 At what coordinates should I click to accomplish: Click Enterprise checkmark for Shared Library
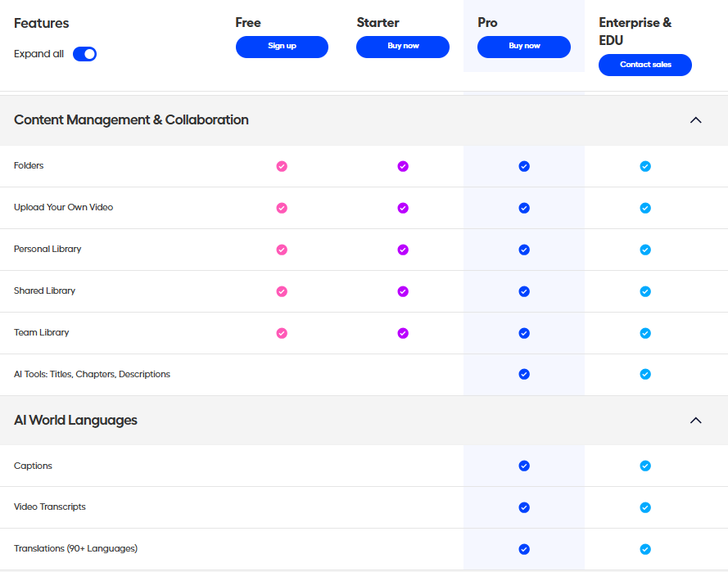(x=645, y=291)
